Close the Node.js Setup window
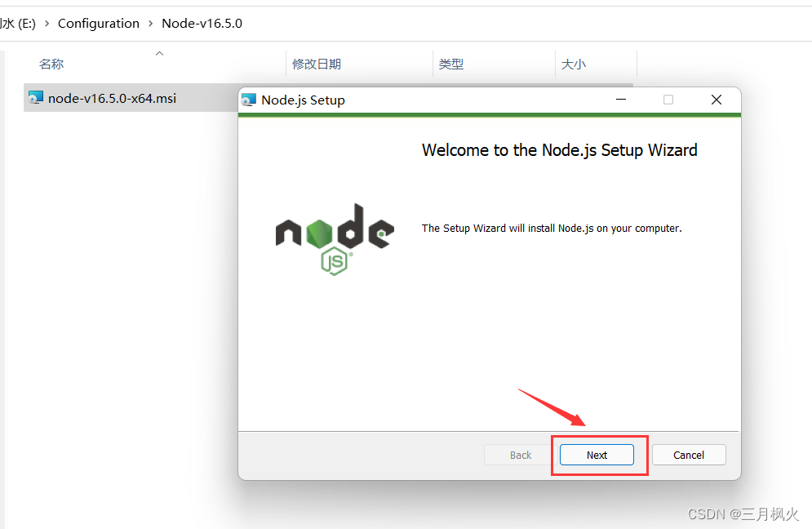The width and height of the screenshot is (812, 529). 717,100
